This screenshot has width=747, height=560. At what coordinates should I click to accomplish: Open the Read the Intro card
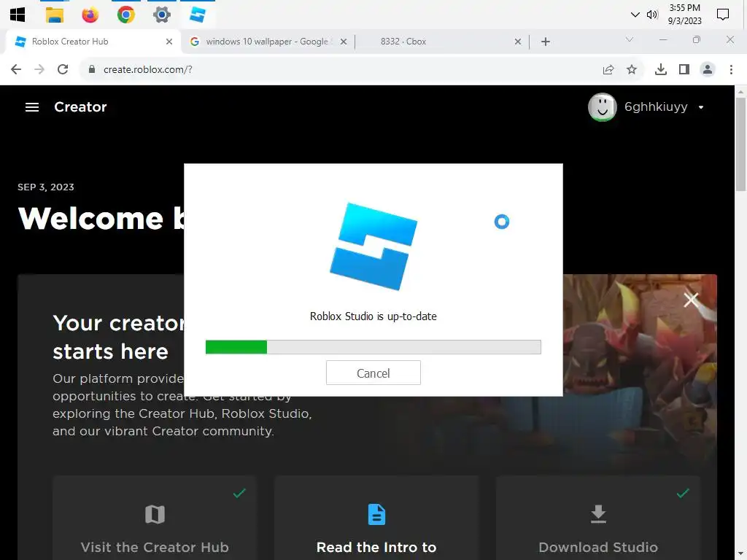(x=376, y=518)
